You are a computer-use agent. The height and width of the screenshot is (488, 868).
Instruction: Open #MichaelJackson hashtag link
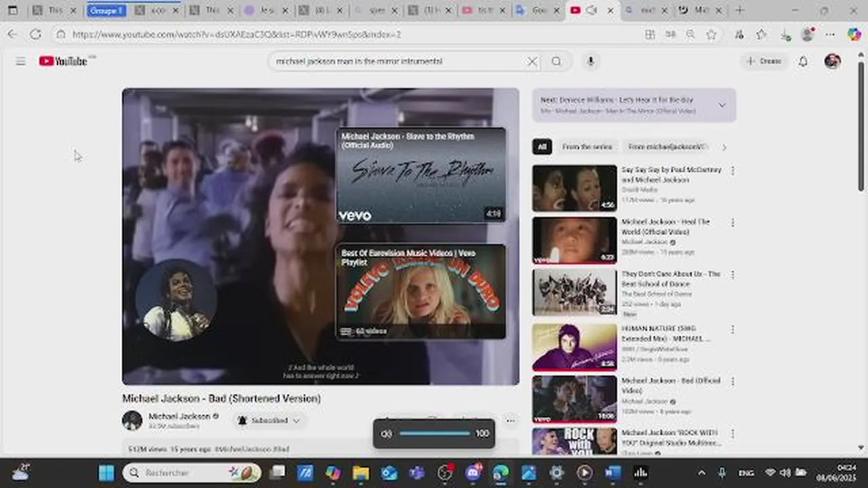coord(241,449)
